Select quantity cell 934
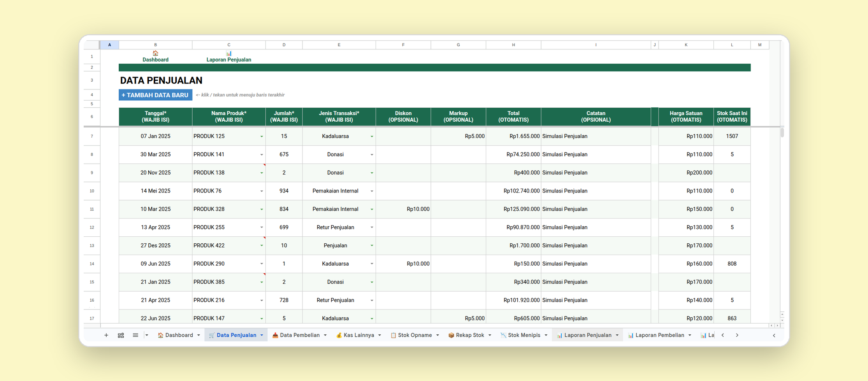Viewport: 868px width, 381px height. [x=284, y=191]
